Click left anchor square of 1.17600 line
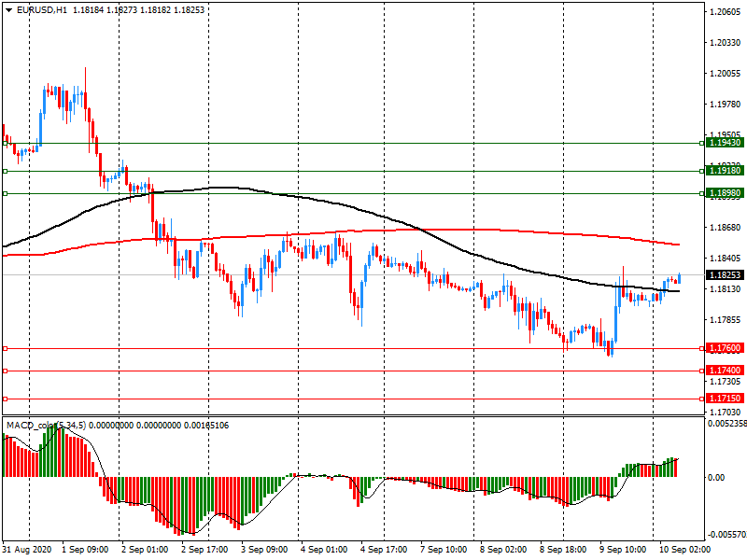Screen dimensions: 747x560 (x=5, y=348)
